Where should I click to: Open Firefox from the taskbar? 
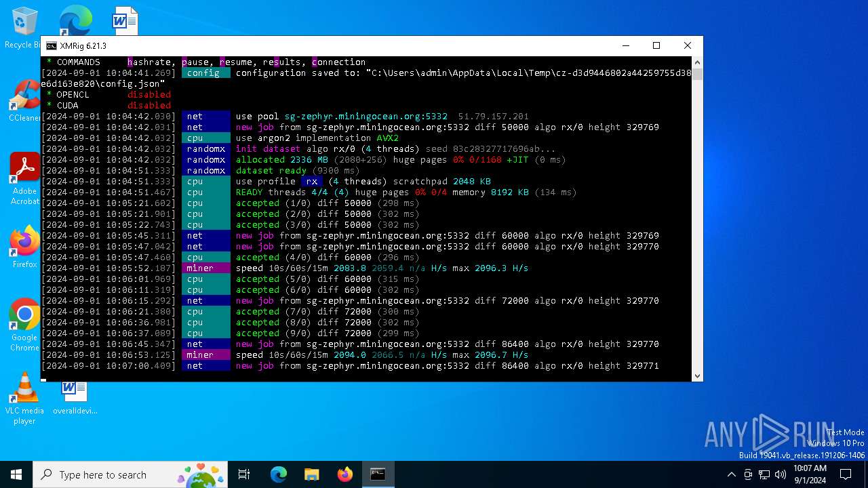(344, 474)
